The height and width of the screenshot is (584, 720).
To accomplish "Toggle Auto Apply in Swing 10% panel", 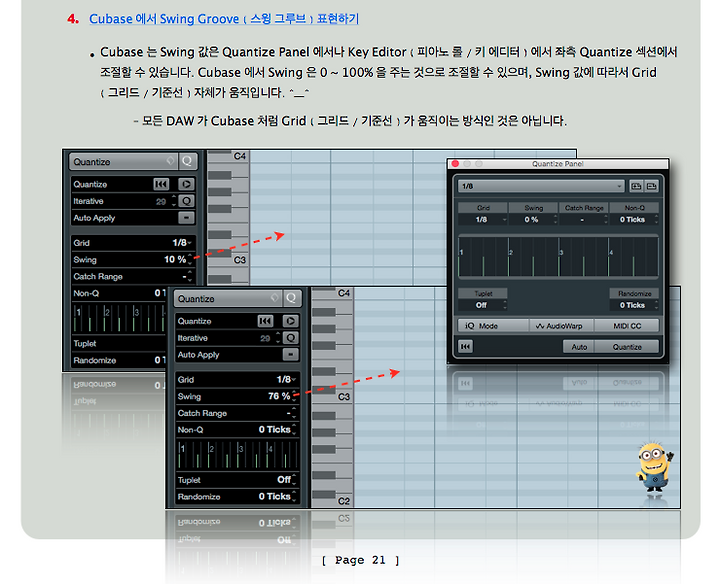I will (186, 218).
